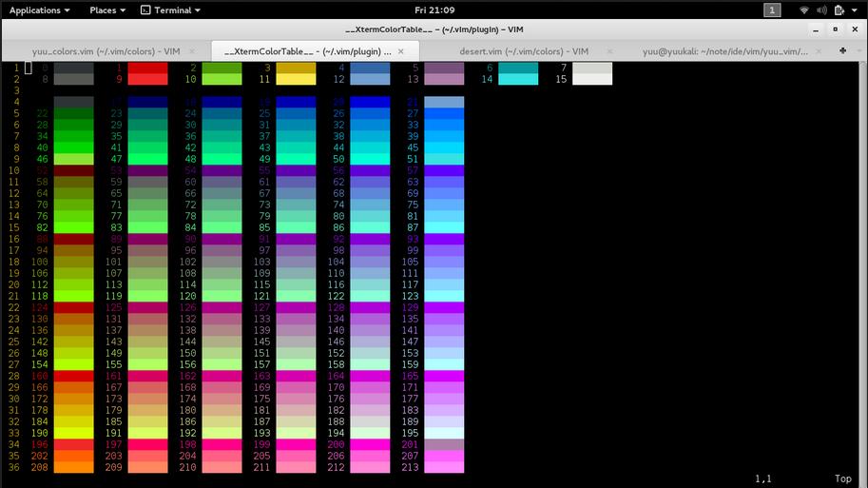Click the white color swatch 15

tap(592, 79)
